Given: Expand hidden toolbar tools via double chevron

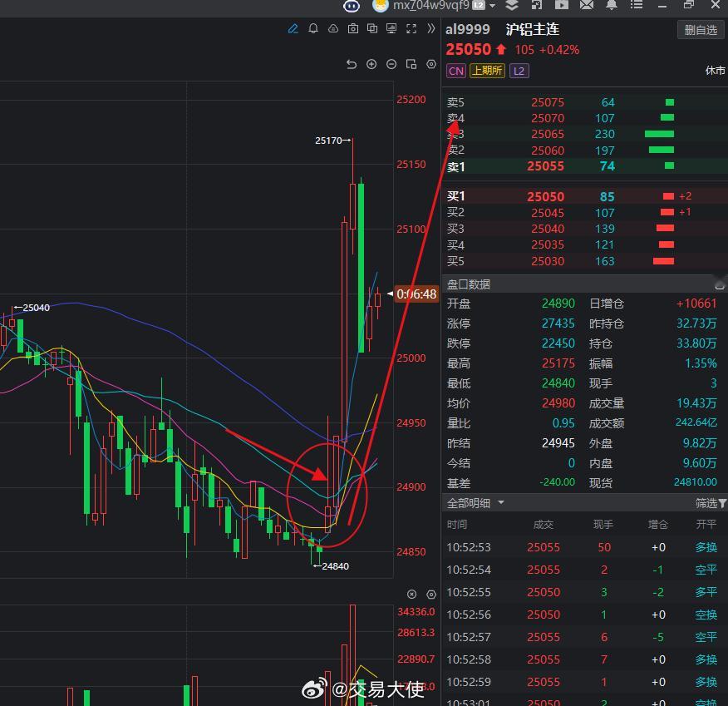Looking at the screenshot, I should (x=430, y=29).
